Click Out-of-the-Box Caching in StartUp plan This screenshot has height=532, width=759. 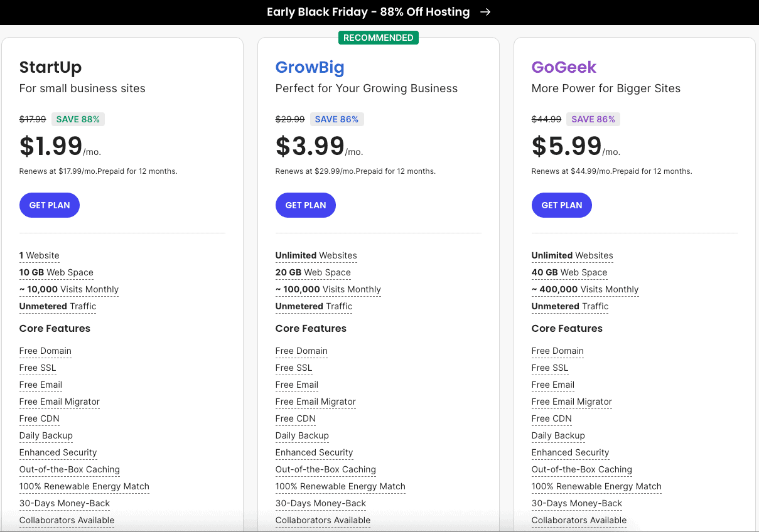click(x=70, y=469)
